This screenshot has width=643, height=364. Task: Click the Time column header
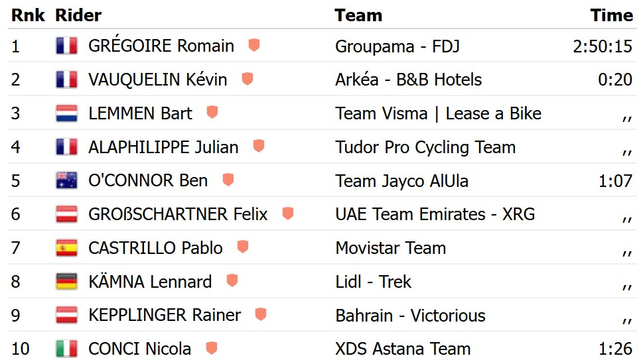[611, 15]
